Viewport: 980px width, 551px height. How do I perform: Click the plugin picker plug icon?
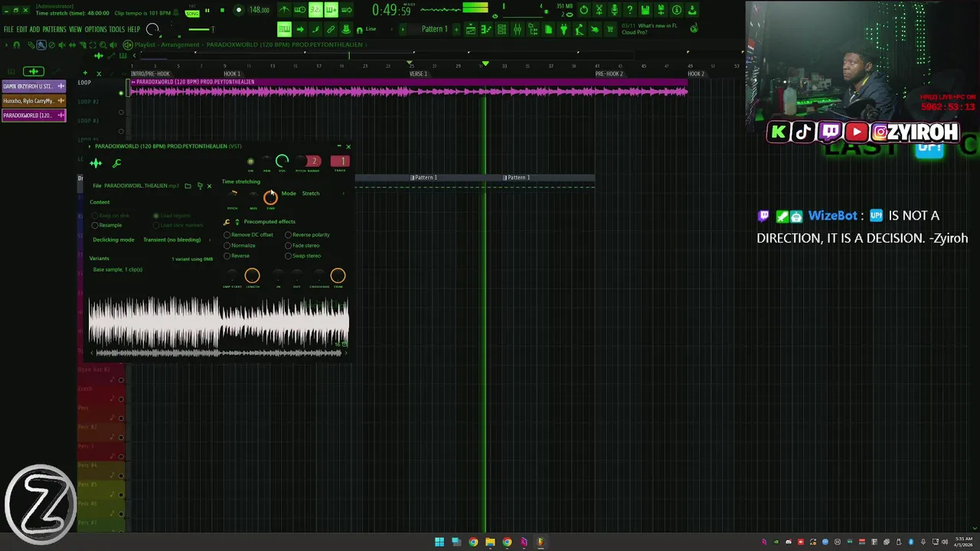(x=563, y=29)
